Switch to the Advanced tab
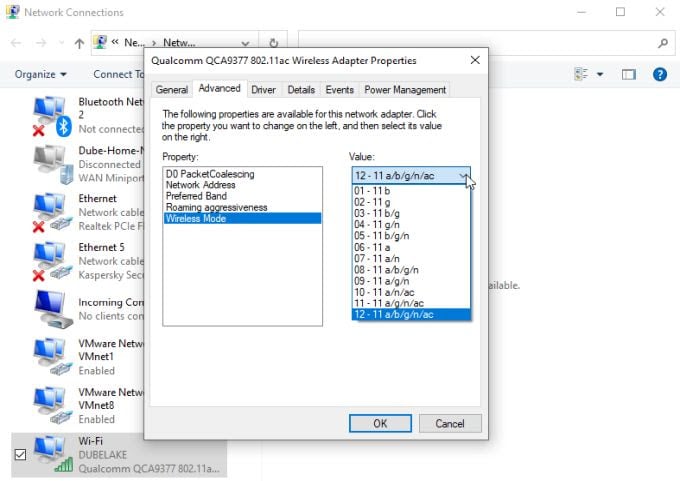 (x=219, y=88)
